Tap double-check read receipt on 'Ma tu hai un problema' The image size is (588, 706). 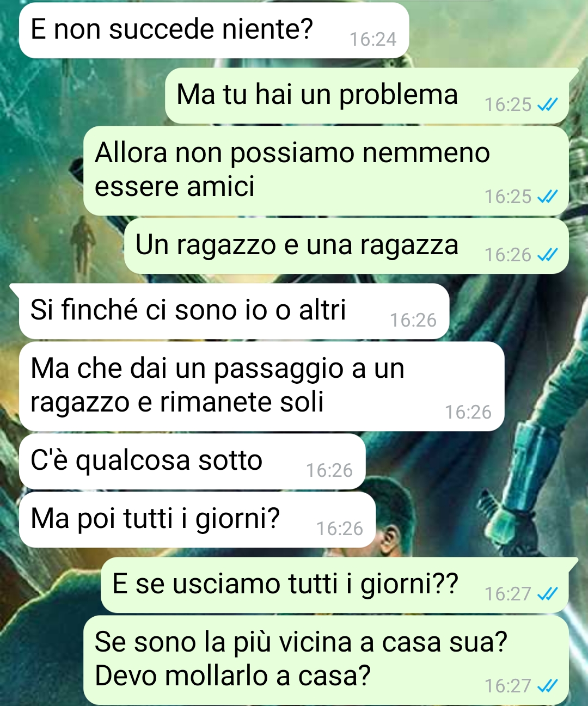[x=547, y=105]
